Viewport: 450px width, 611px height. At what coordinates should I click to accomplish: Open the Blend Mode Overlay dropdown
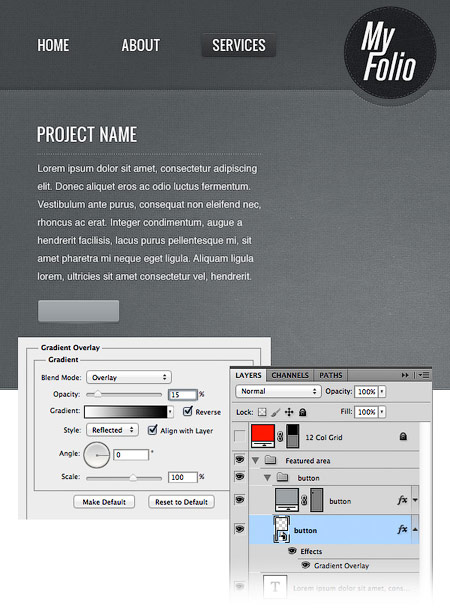pyautogui.click(x=129, y=377)
